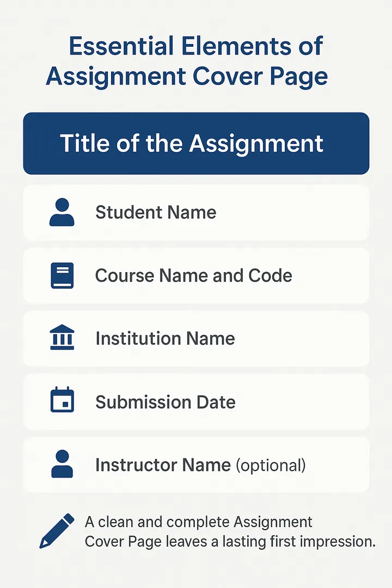
Task: Click the Submission Date text
Action: tap(166, 402)
